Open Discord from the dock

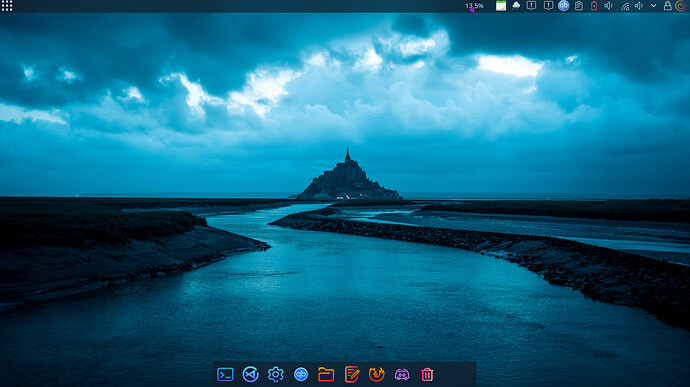pos(402,375)
